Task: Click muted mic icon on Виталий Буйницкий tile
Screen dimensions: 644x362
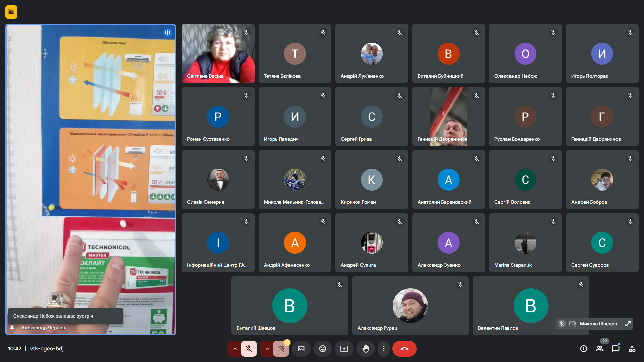Action: pos(477,33)
